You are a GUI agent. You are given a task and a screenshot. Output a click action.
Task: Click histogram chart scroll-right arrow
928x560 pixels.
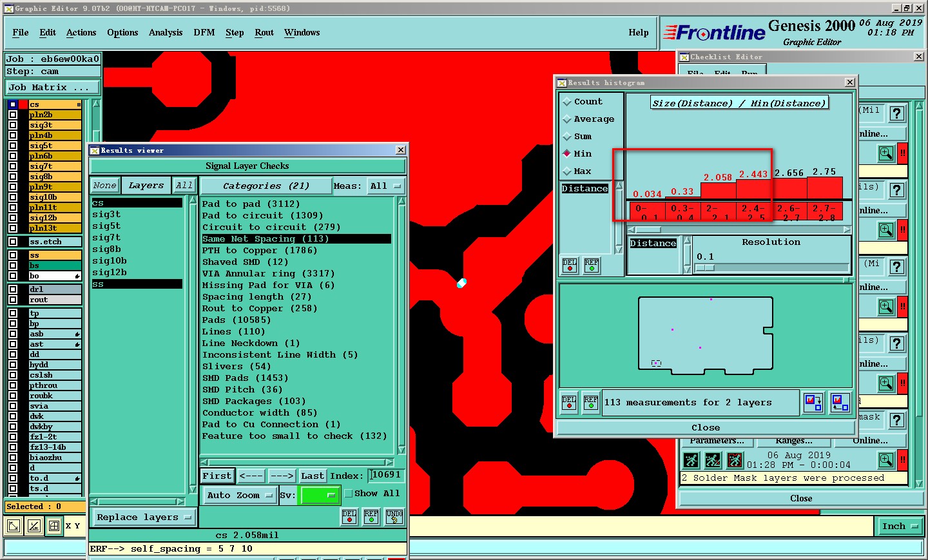tap(847, 229)
